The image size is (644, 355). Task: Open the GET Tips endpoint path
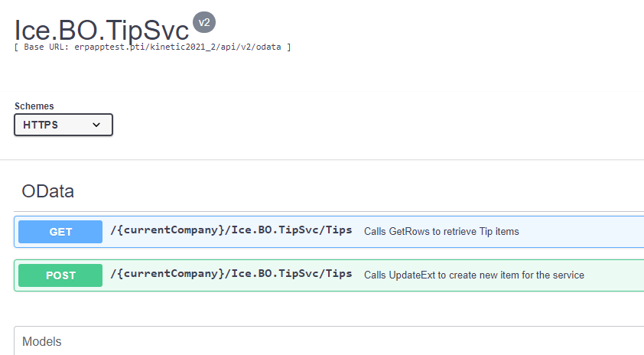[x=231, y=230]
